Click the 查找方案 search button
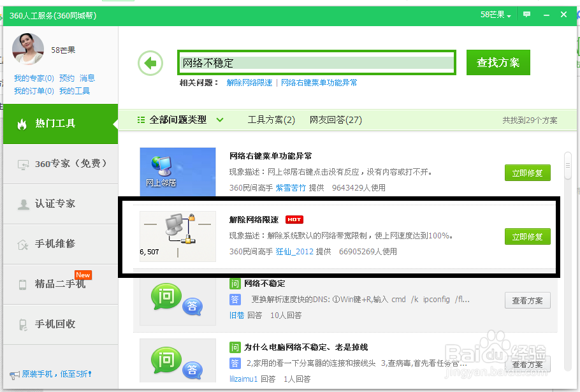Viewport: 580px width, 392px height. (x=498, y=62)
